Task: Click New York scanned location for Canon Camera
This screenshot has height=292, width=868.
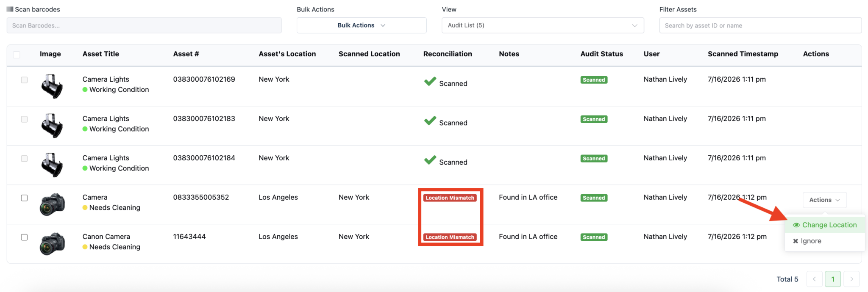Action: pos(354,237)
